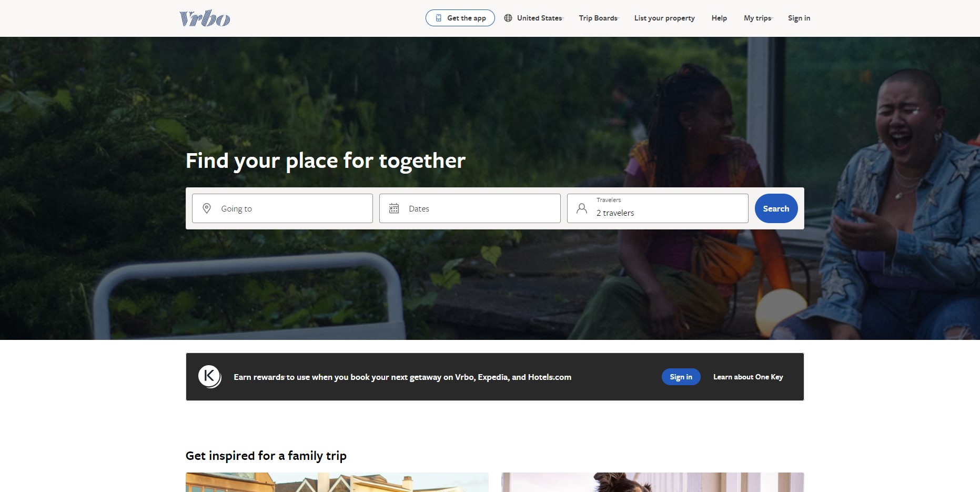Click the Get the app button
Screen dimensions: 980x492
click(460, 18)
